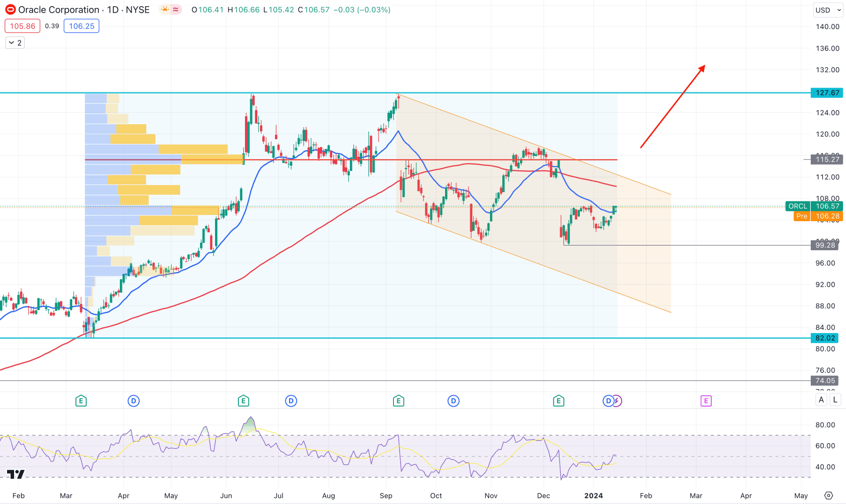The height and width of the screenshot is (504, 846).
Task: Click the blue buy price 106.25 button
Action: pos(82,26)
